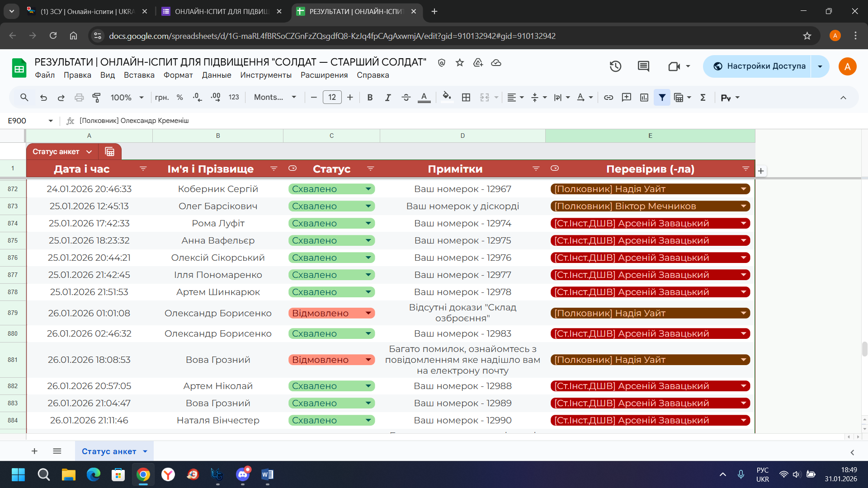868x488 pixels.
Task: Click the font size input field
Action: coord(332,97)
